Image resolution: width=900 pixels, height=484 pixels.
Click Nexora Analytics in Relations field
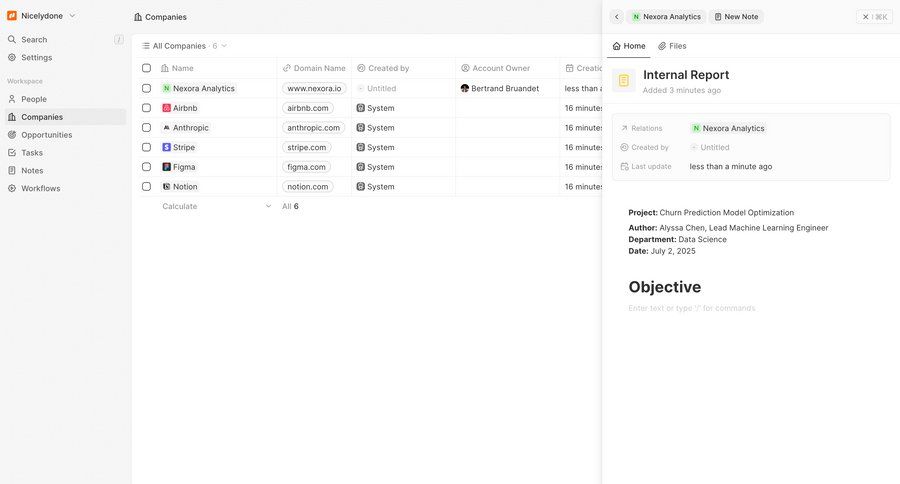pos(728,129)
